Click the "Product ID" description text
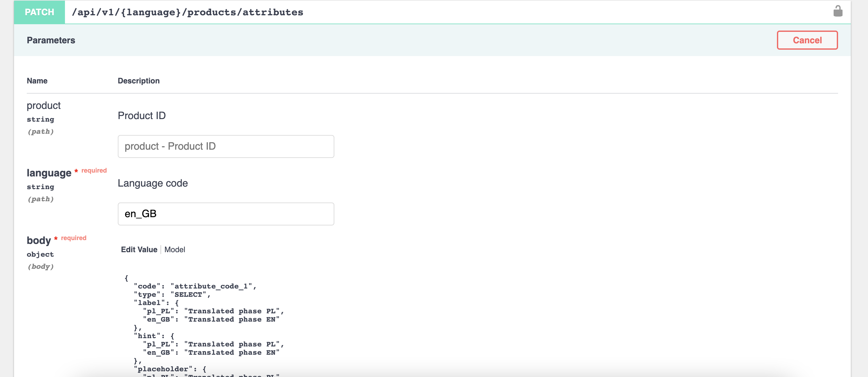Image resolution: width=868 pixels, height=377 pixels. pyautogui.click(x=141, y=116)
